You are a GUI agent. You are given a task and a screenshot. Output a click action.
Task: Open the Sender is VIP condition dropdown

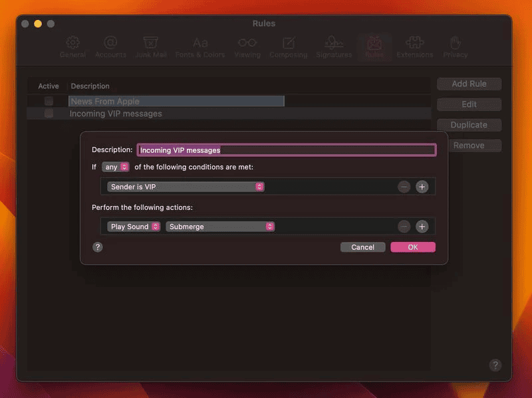[x=186, y=187]
